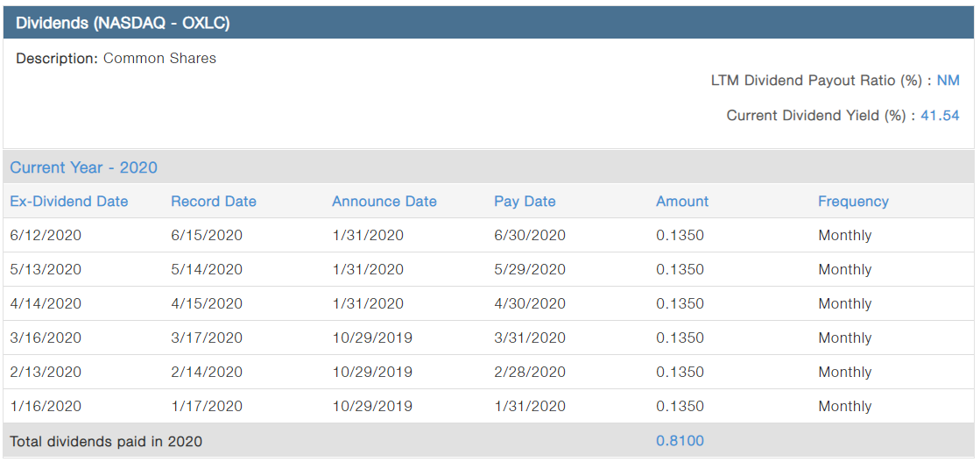This screenshot has width=980, height=462.
Task: Select ex-dividend date 1/16/2020
Action: 46,406
